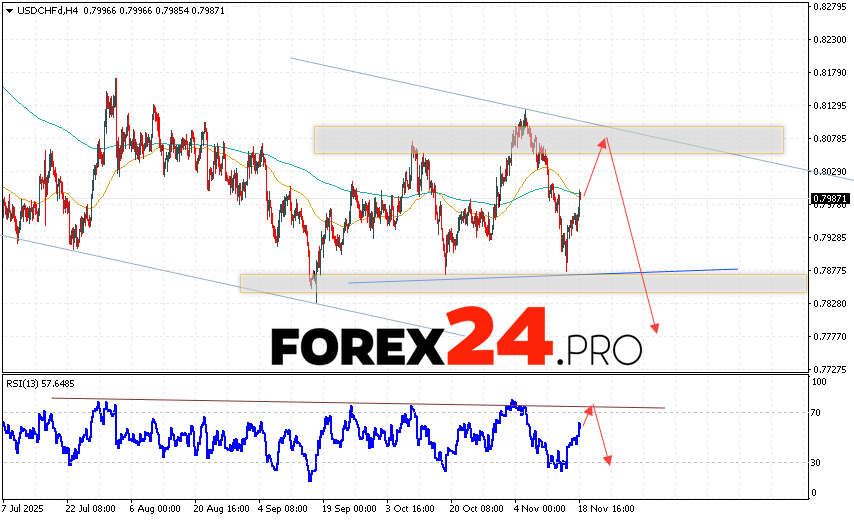Click the 22 Jul 08:00 date label

coord(89,507)
